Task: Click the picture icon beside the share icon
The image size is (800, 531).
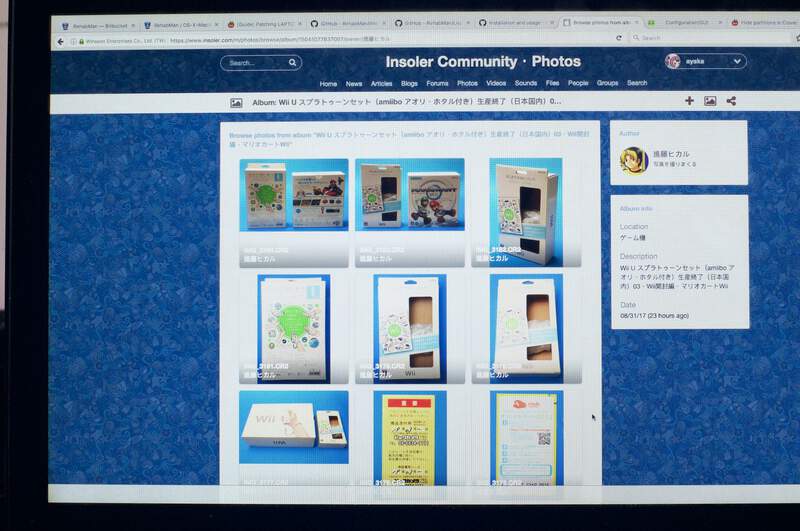Action: pos(710,101)
